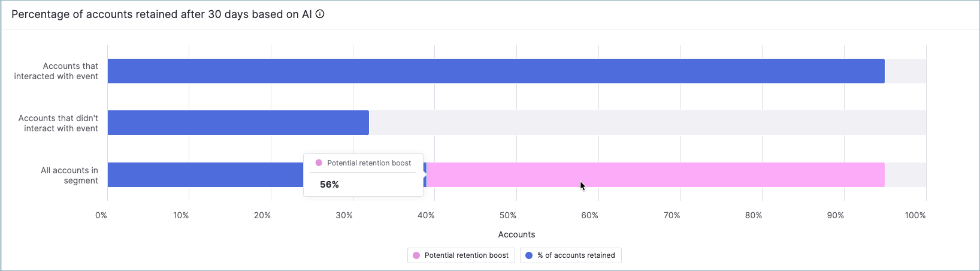The height and width of the screenshot is (271, 980).
Task: Click the pink Potential retention boost legend dot
Action: (416, 255)
